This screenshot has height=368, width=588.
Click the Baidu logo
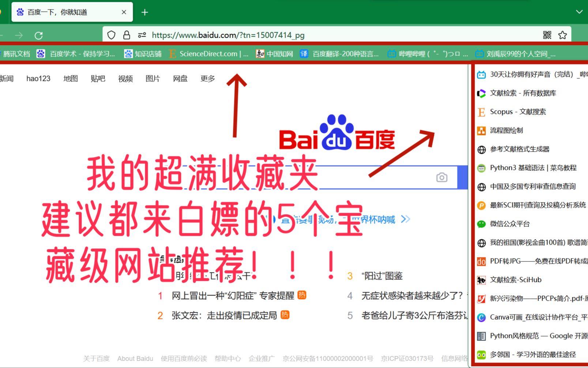[x=337, y=133]
